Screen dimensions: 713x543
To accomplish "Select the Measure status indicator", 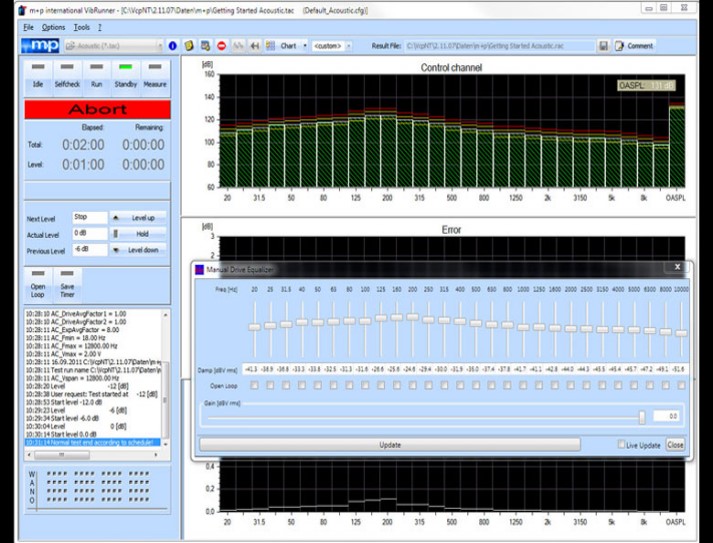I will pyautogui.click(x=155, y=77).
